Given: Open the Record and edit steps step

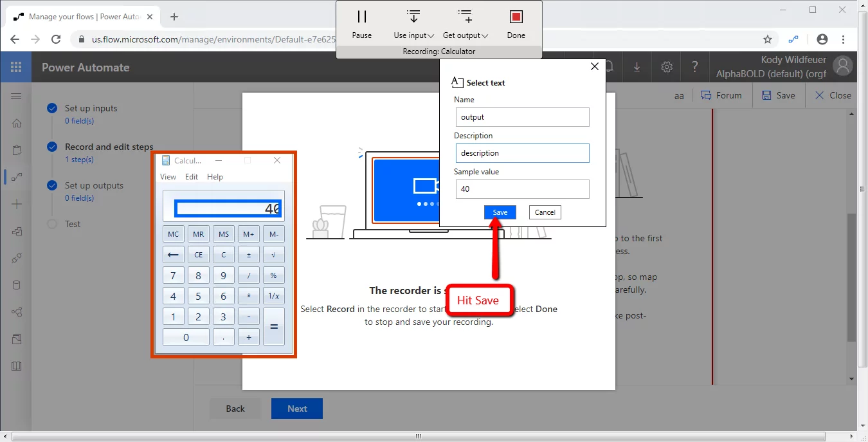Looking at the screenshot, I should 109,147.
